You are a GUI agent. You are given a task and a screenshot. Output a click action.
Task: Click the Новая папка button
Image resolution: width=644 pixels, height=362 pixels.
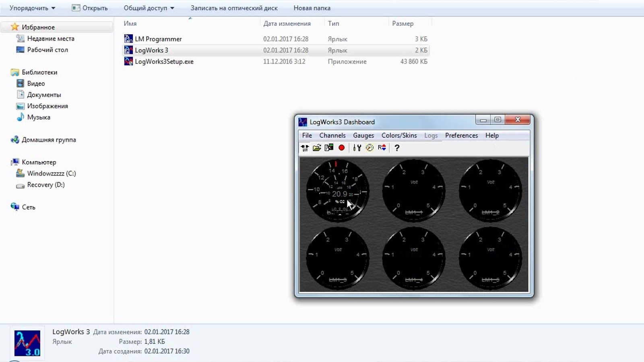pos(312,8)
